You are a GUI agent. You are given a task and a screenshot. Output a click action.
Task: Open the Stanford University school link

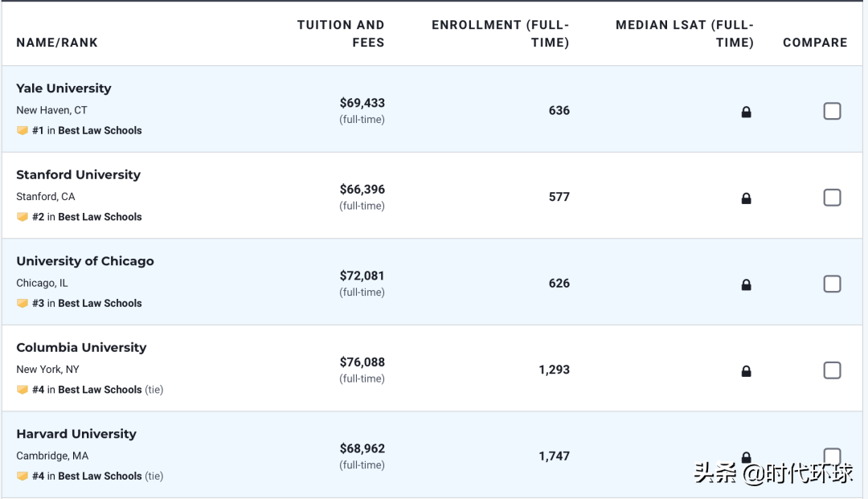(x=78, y=174)
